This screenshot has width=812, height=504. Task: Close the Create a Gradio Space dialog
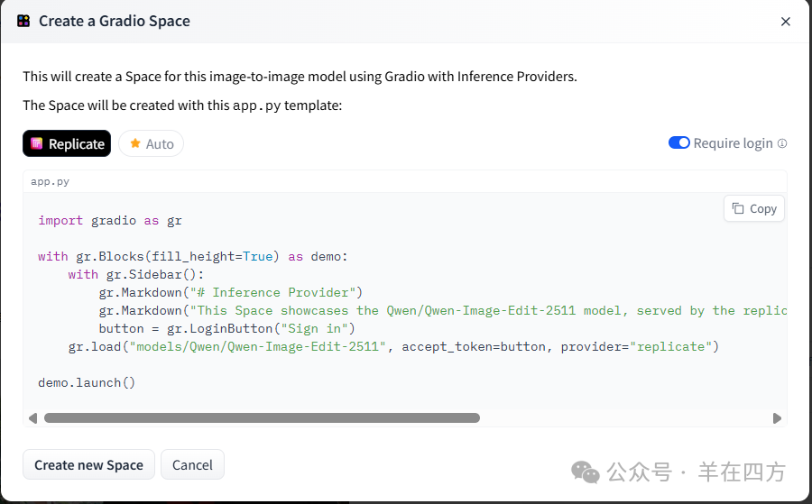click(785, 22)
